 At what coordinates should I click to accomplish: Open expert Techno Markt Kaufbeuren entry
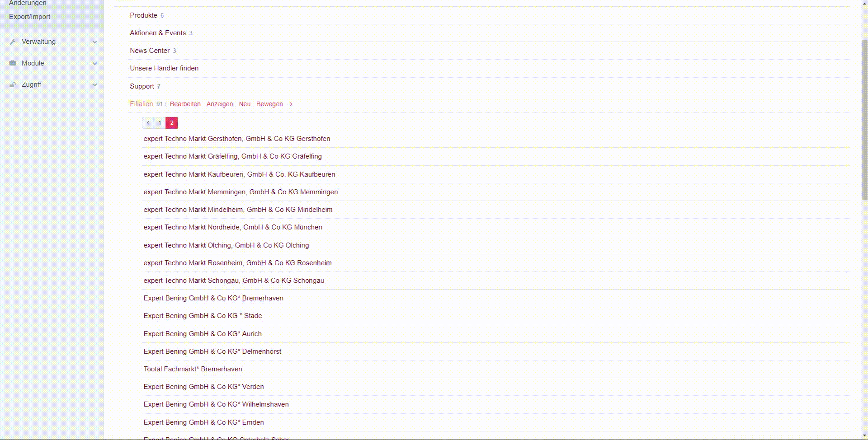point(240,174)
